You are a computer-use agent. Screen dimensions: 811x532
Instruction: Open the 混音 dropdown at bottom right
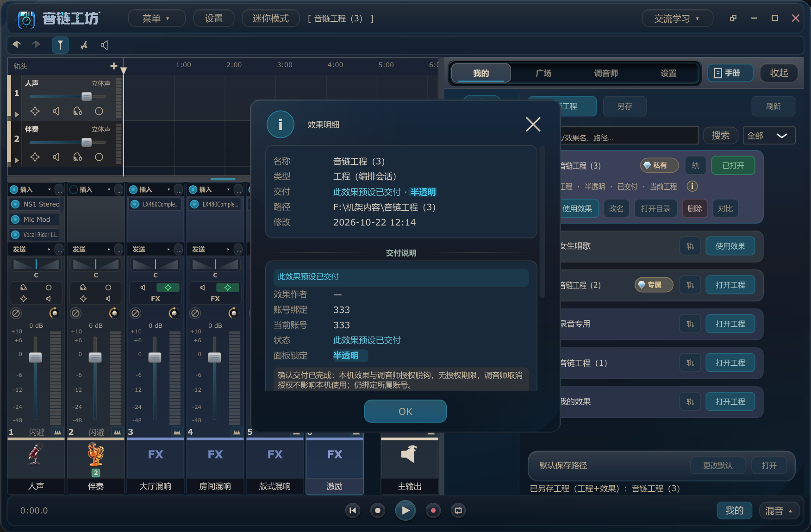[x=779, y=510]
